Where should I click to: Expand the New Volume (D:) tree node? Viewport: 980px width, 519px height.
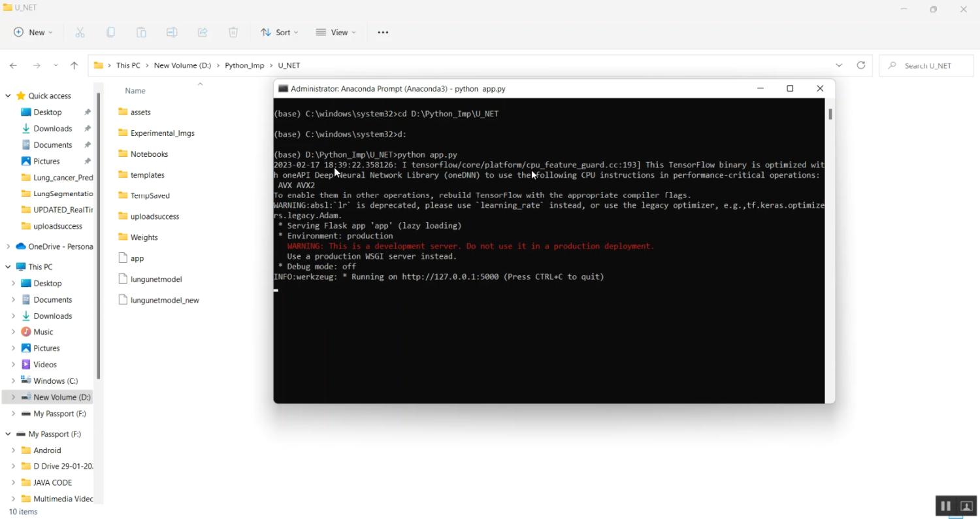pyautogui.click(x=13, y=397)
